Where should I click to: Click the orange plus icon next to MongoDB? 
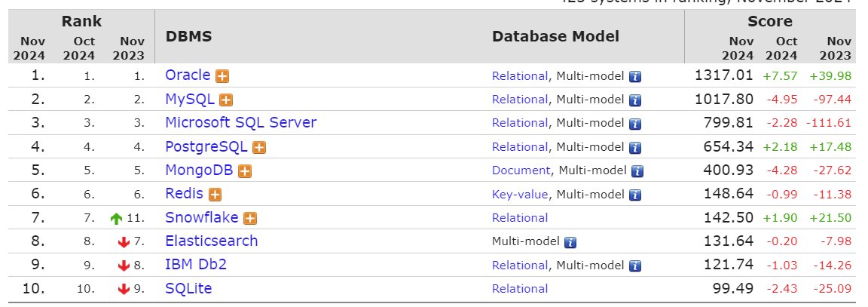tap(245, 171)
